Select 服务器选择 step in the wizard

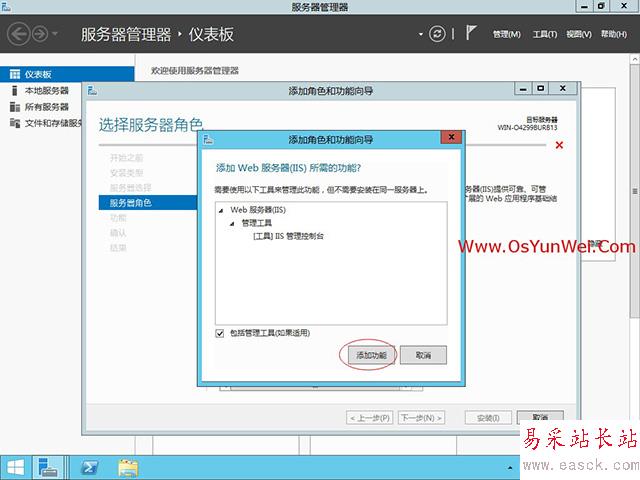131,188
